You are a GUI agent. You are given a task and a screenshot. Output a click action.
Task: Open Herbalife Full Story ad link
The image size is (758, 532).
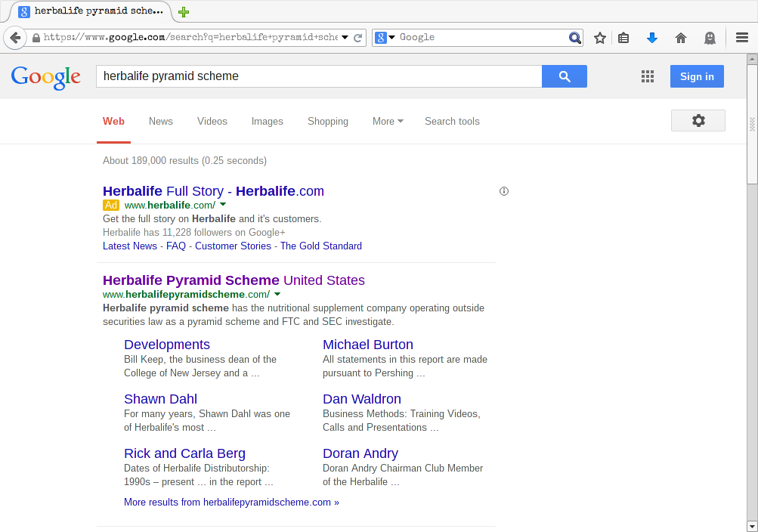[213, 191]
